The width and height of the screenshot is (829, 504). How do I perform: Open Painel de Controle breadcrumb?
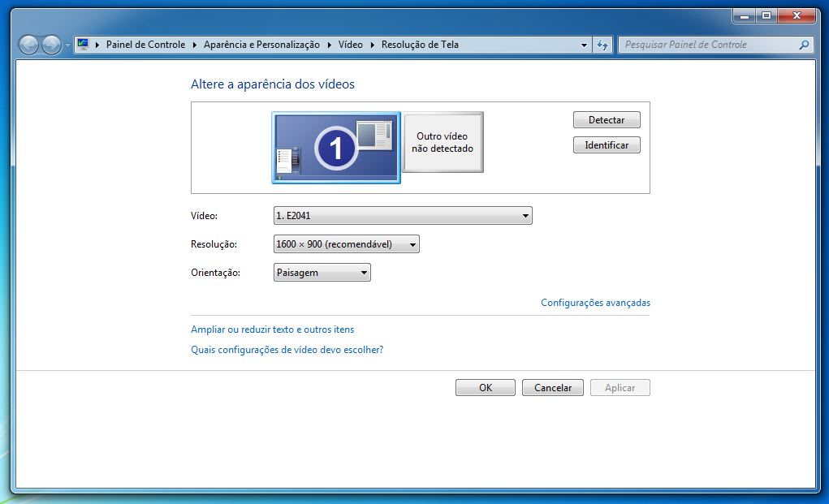point(145,45)
